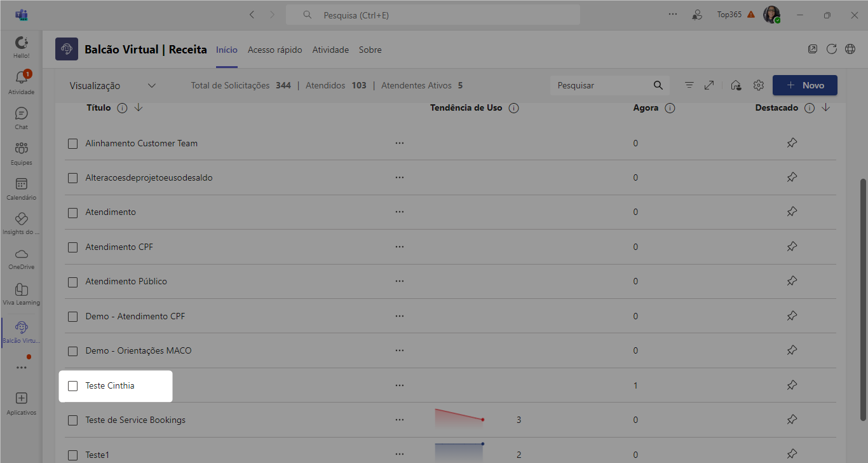Click the Novo button

(x=804, y=85)
